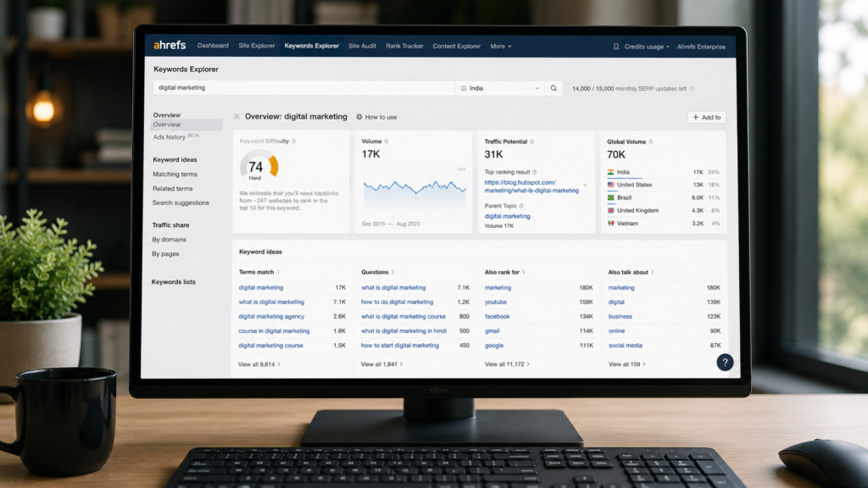The height and width of the screenshot is (488, 868).
Task: Open Search suggestions in the sidebar
Action: [181, 203]
